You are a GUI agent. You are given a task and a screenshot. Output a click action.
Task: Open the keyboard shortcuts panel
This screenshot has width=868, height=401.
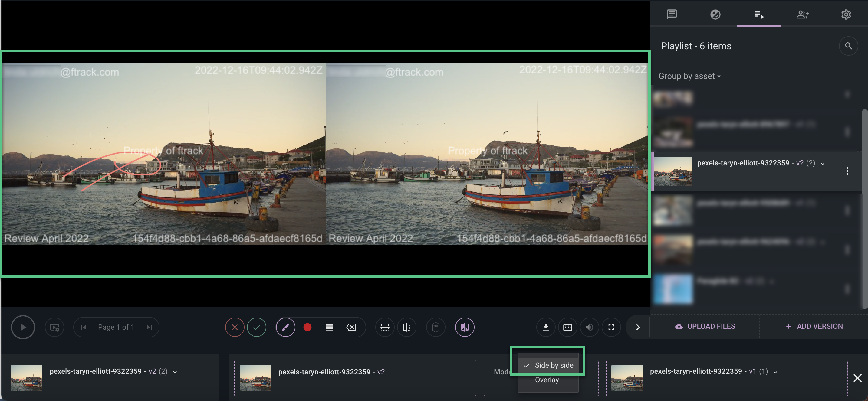tap(567, 327)
